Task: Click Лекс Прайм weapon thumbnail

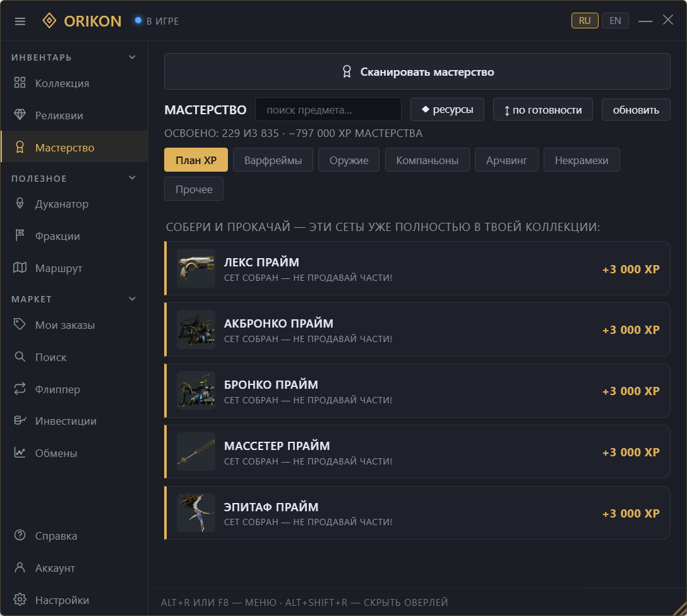Action: pos(196,268)
